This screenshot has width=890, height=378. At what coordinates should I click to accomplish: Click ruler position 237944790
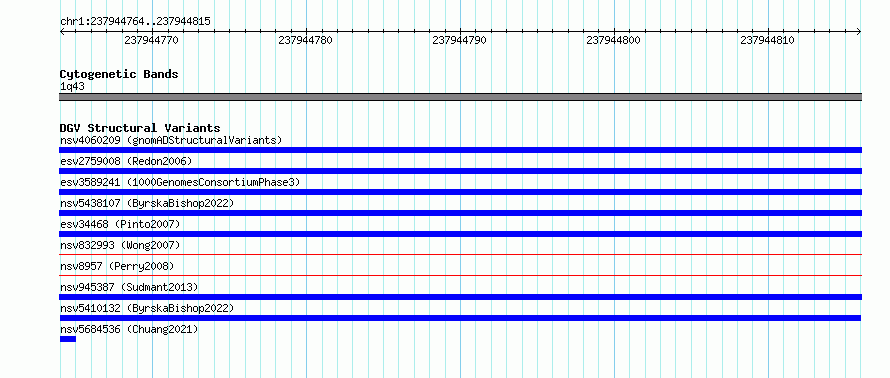[459, 40]
